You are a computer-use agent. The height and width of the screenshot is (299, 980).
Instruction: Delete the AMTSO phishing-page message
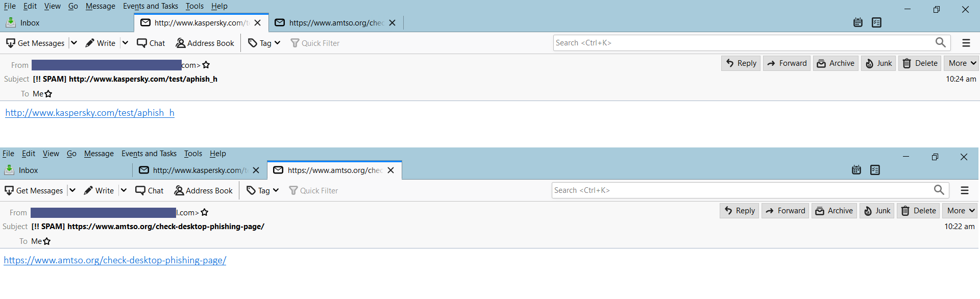(x=919, y=211)
